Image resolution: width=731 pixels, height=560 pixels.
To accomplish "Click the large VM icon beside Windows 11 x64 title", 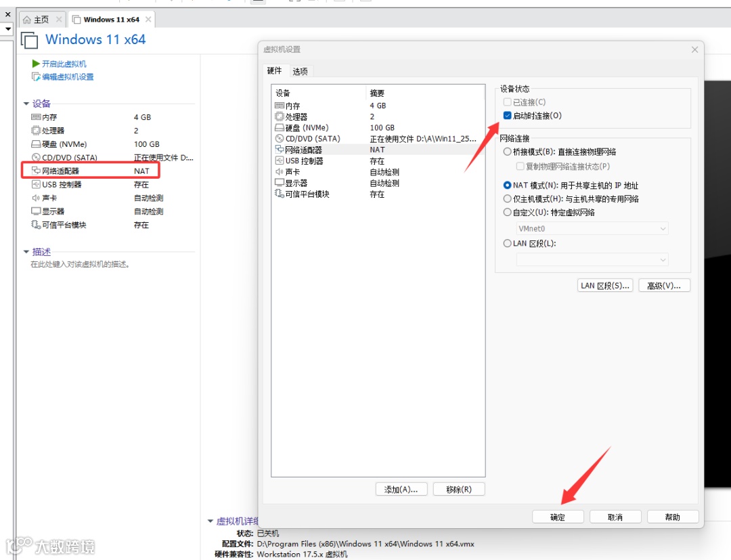I will point(29,40).
